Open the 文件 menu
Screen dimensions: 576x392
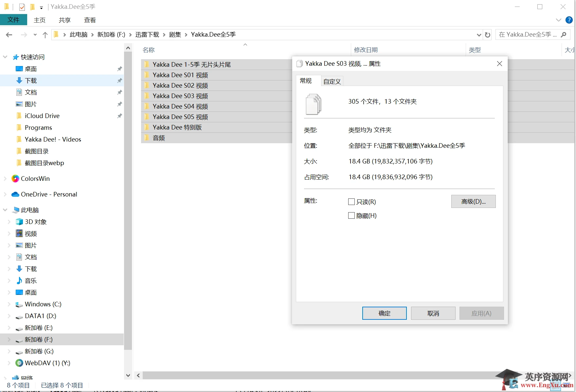[13, 20]
